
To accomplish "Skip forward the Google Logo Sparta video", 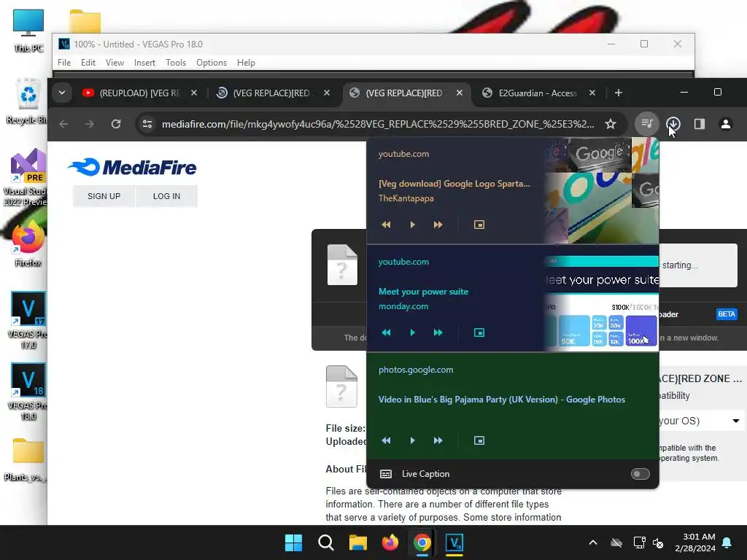I will [x=438, y=225].
